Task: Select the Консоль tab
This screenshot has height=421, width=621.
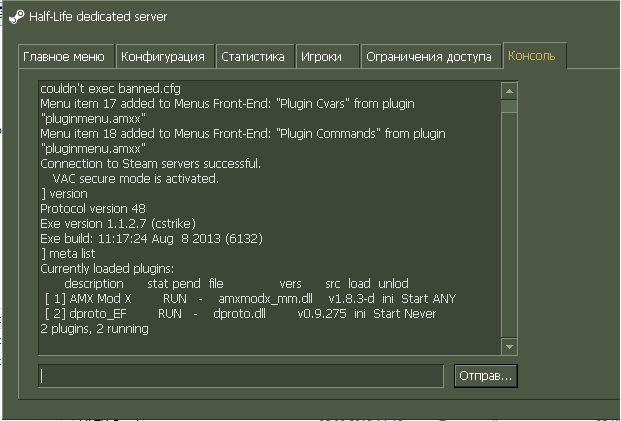Action: pyautogui.click(x=535, y=56)
